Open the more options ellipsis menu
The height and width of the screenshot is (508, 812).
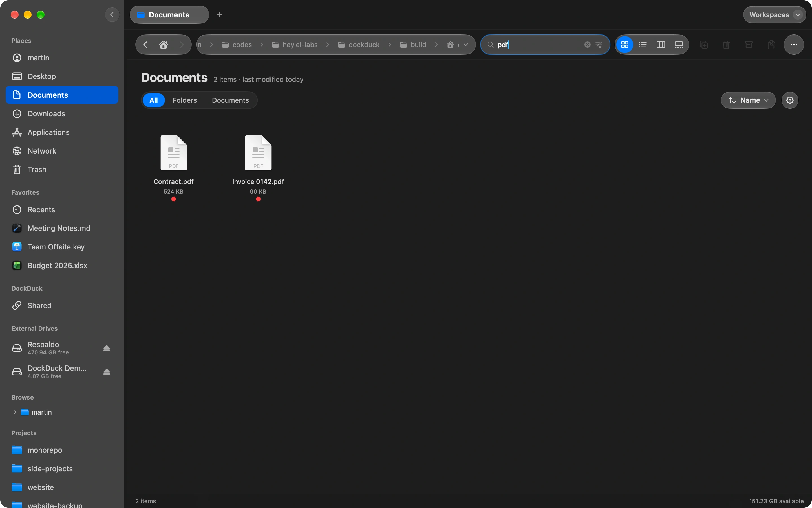pyautogui.click(x=794, y=45)
